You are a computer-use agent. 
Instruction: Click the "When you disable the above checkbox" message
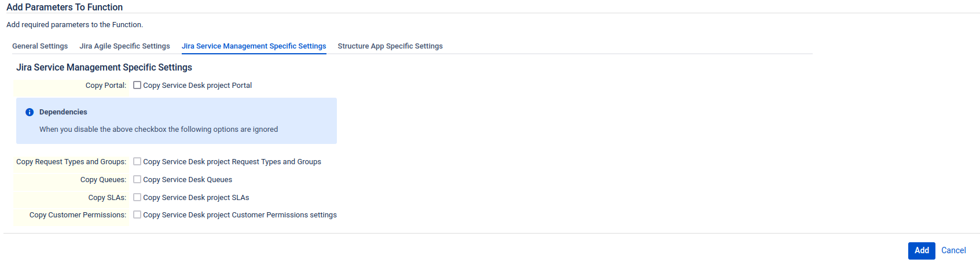[159, 130]
